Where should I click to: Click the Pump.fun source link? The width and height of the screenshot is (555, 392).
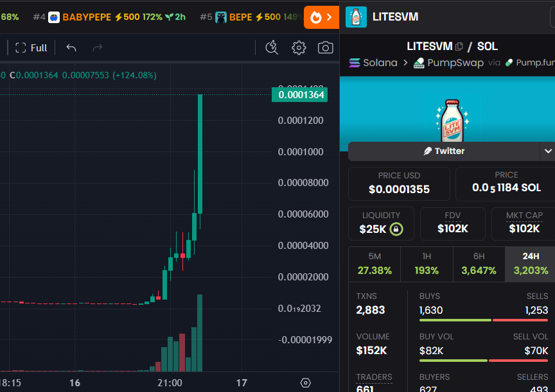pyautogui.click(x=530, y=63)
